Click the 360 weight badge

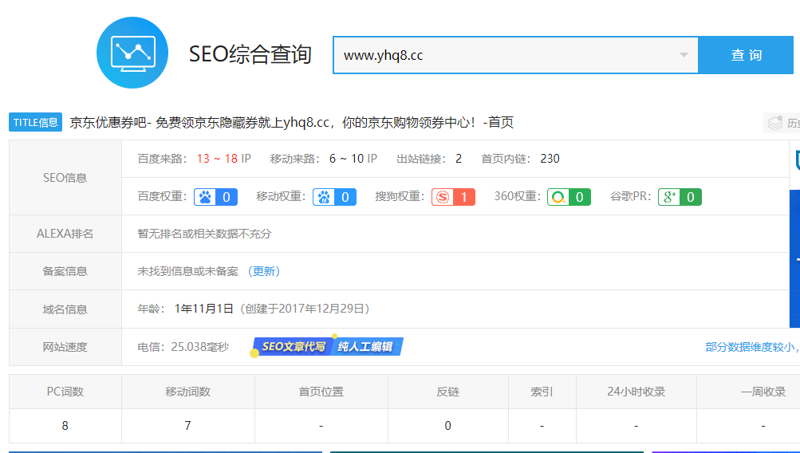click(x=570, y=197)
